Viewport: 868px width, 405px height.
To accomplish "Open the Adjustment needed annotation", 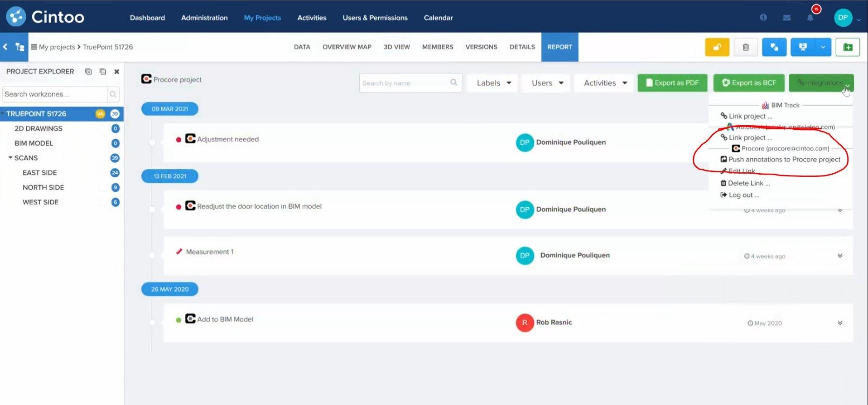I will coord(228,139).
